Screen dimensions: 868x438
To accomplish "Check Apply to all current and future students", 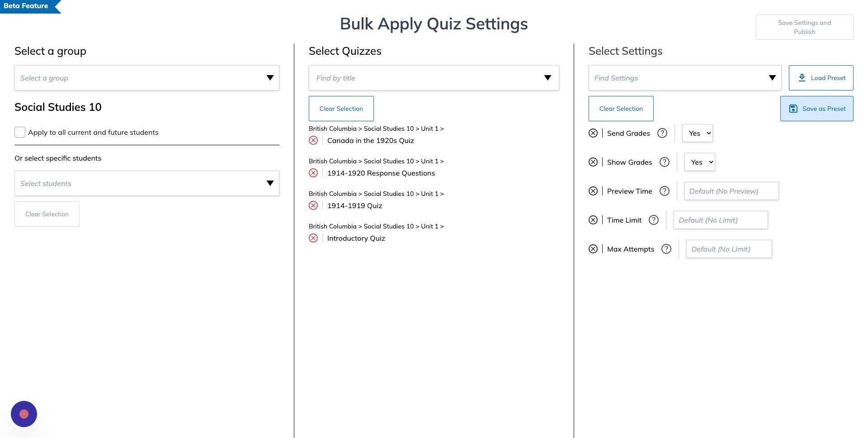I will 20,132.
